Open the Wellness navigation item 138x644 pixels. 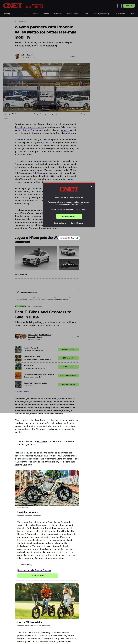click(58, 14)
